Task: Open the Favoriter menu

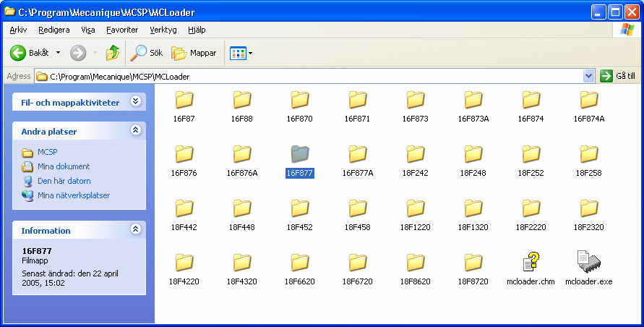Action: click(122, 30)
